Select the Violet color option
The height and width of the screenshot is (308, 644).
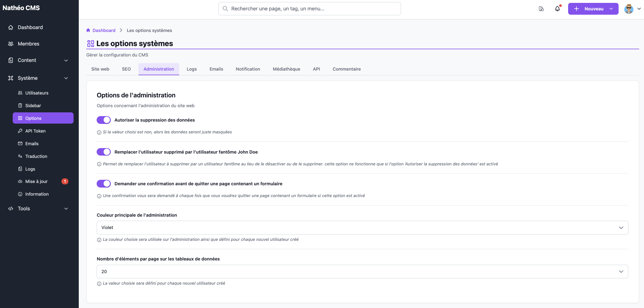click(107, 227)
